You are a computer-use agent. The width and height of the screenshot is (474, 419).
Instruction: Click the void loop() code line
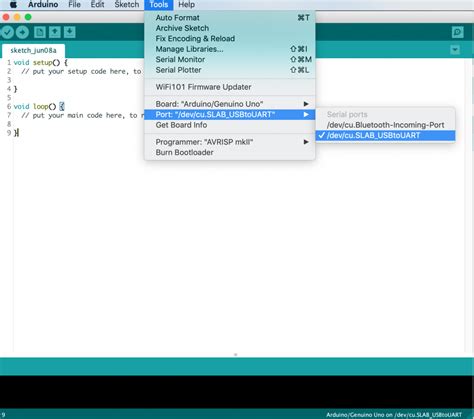click(x=39, y=106)
